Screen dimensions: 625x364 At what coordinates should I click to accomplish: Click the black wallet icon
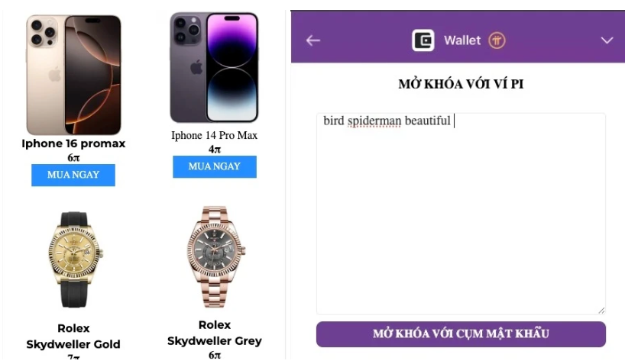pyautogui.click(x=423, y=40)
